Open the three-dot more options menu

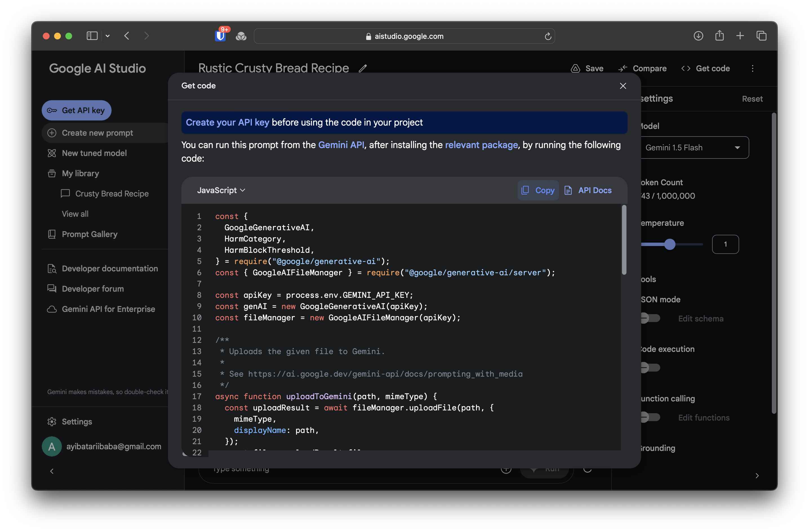(x=753, y=68)
